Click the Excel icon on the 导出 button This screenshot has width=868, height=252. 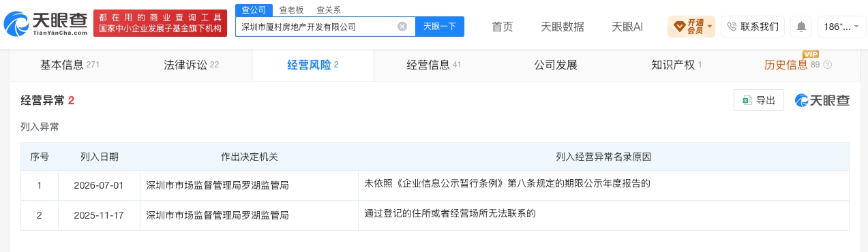coord(747,100)
